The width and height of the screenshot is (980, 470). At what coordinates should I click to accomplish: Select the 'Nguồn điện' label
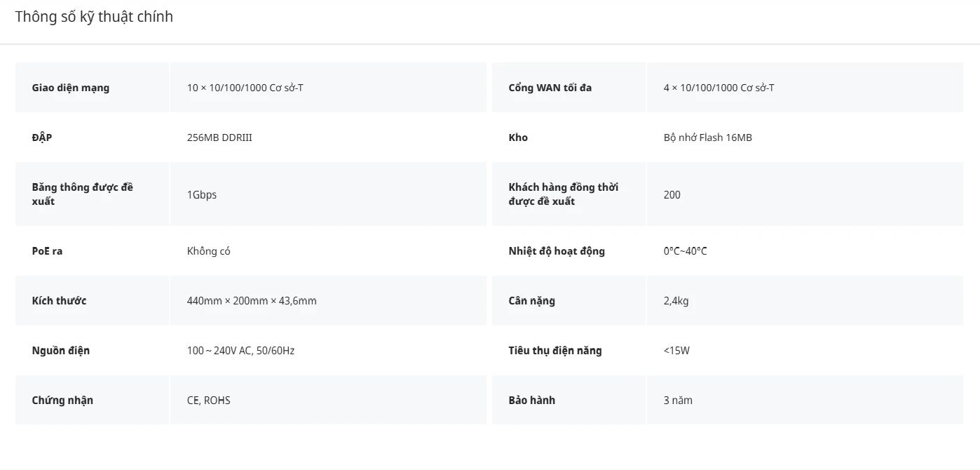tap(61, 351)
